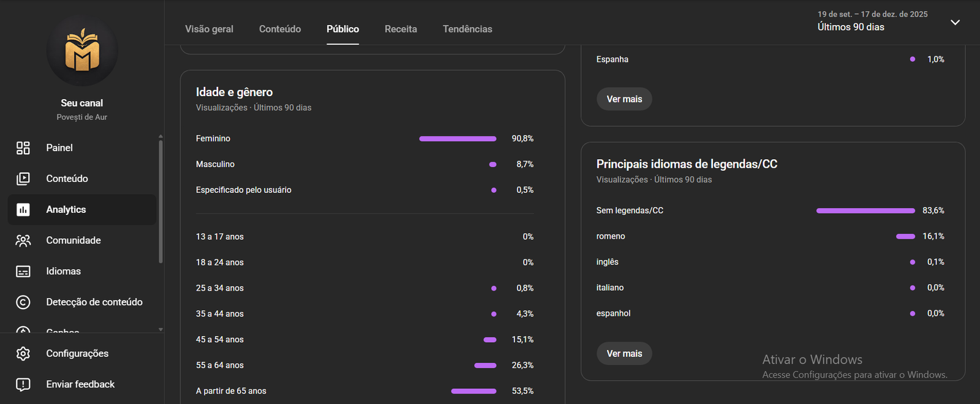The image size is (980, 404).
Task: Click Ver mais below Espanha row
Action: point(624,99)
